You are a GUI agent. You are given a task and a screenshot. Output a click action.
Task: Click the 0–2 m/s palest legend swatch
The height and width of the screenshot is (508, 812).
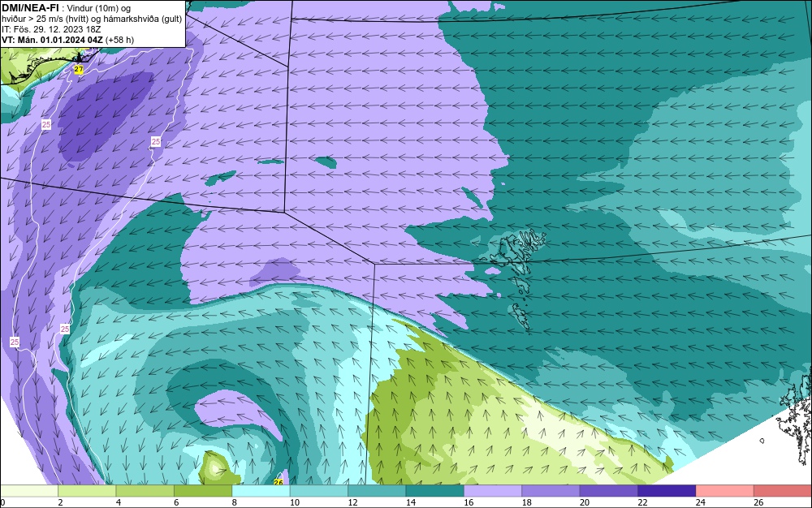click(29, 491)
